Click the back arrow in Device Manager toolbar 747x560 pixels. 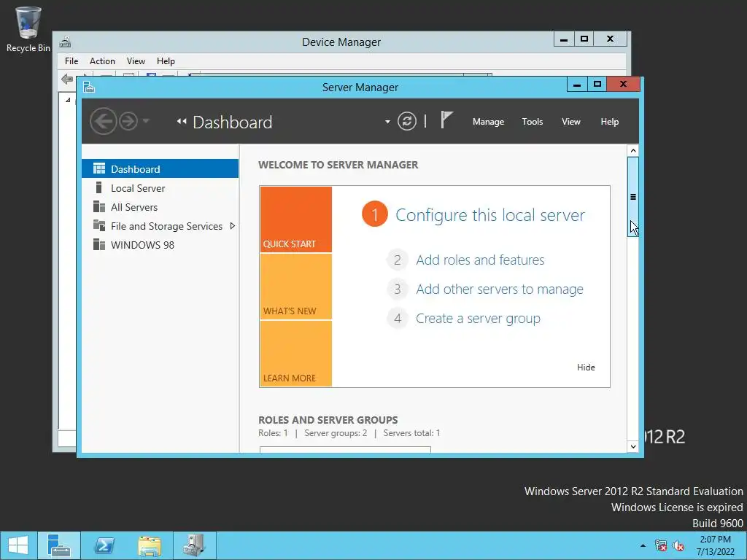tap(67, 79)
